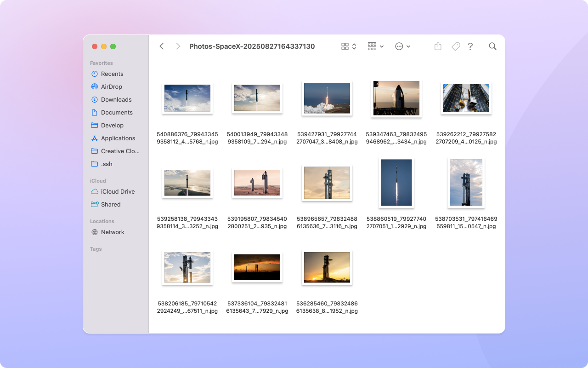Viewport: 588px width, 368px height.
Task: Select launch tower thumbnail 538965657
Action: tap(327, 183)
